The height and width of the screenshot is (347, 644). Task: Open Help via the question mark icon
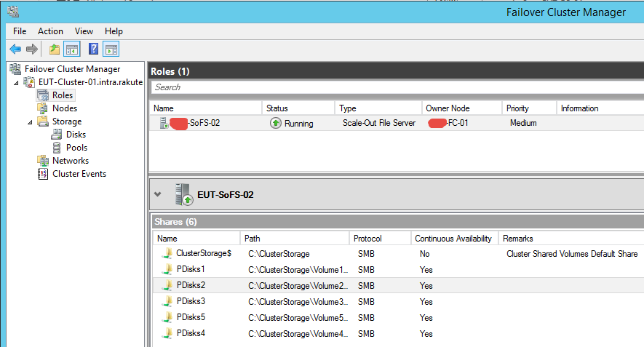(x=93, y=49)
